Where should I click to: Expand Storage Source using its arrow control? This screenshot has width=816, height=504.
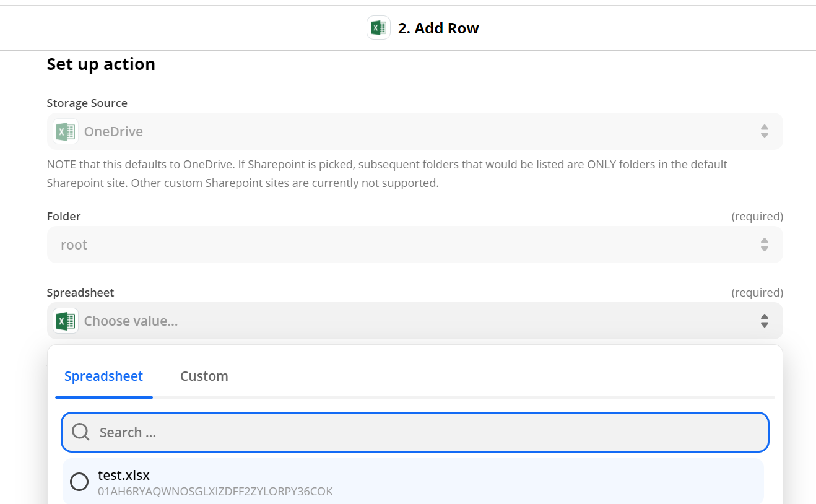pyautogui.click(x=764, y=131)
